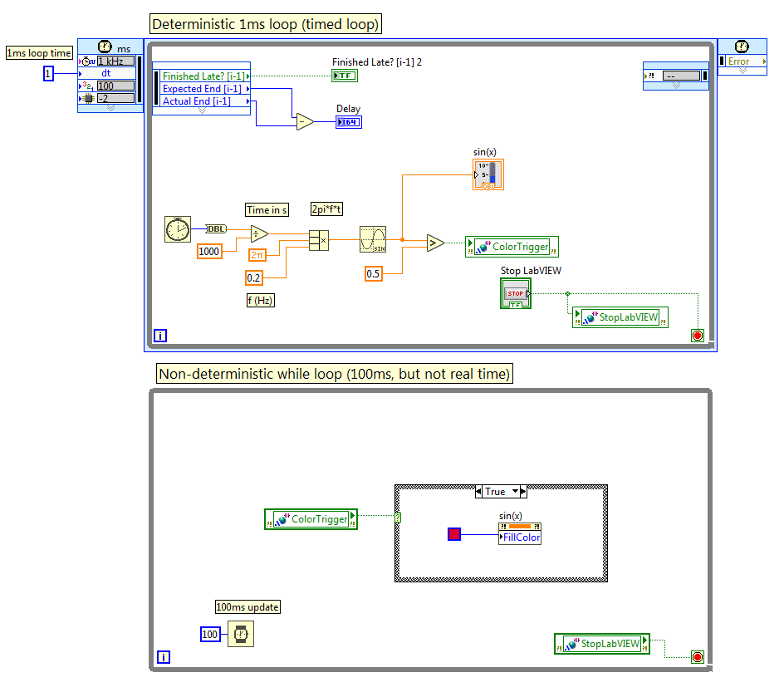Select the compound multiply node
This screenshot has width=784, height=692.
click(x=319, y=241)
